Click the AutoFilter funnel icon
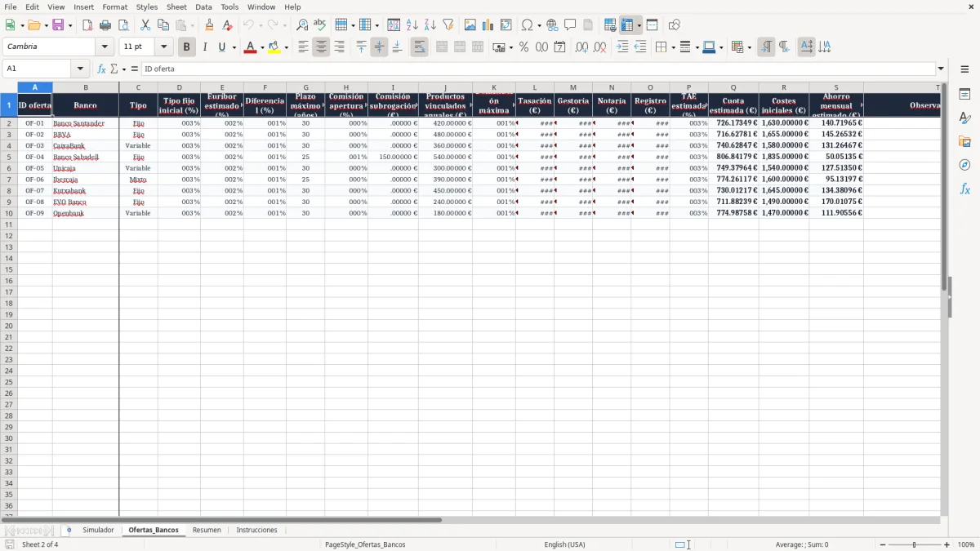 [x=448, y=25]
